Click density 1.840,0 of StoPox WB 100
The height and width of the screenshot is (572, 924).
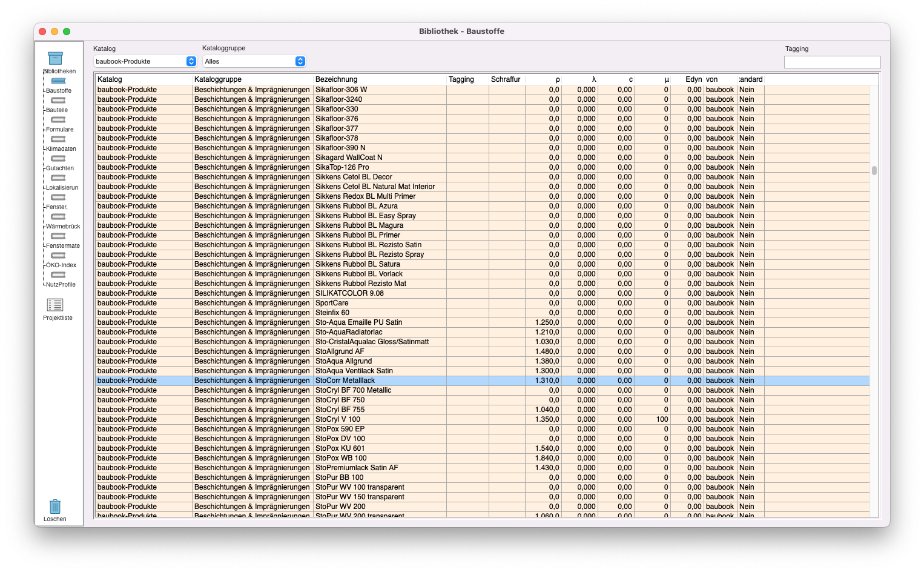(x=547, y=458)
